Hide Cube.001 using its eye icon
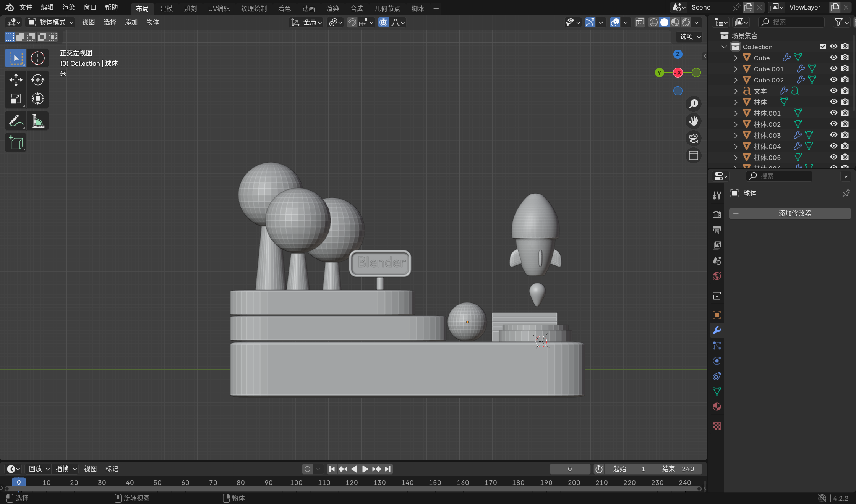 coord(833,69)
